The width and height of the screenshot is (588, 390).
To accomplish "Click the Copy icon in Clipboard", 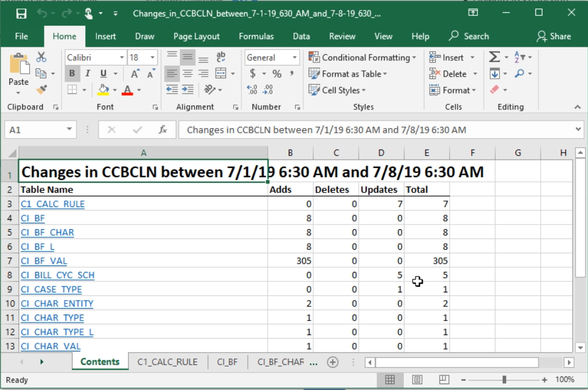I will pyautogui.click(x=40, y=74).
